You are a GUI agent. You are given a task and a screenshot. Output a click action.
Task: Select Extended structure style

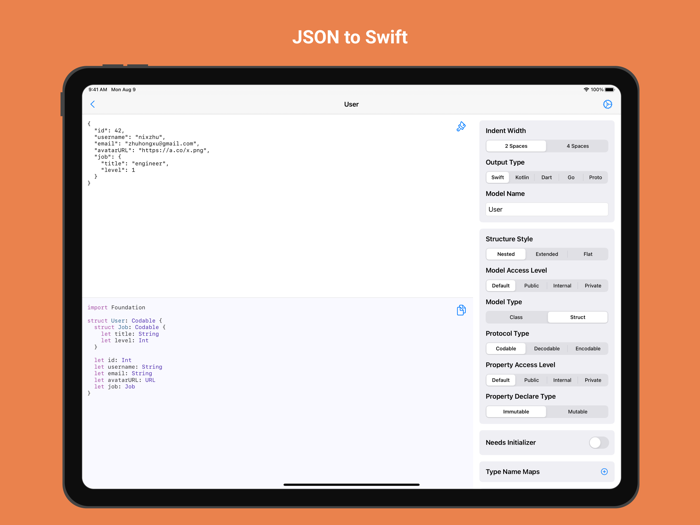(547, 254)
